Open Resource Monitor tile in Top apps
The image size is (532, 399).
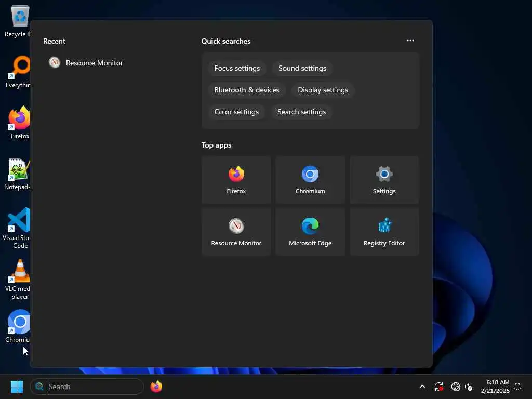[236, 232]
